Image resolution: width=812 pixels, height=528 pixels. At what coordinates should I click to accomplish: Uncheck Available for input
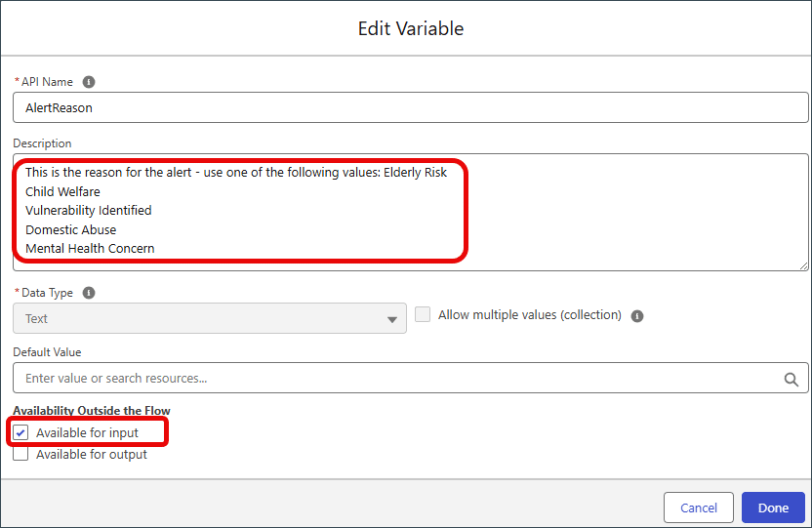coord(20,432)
